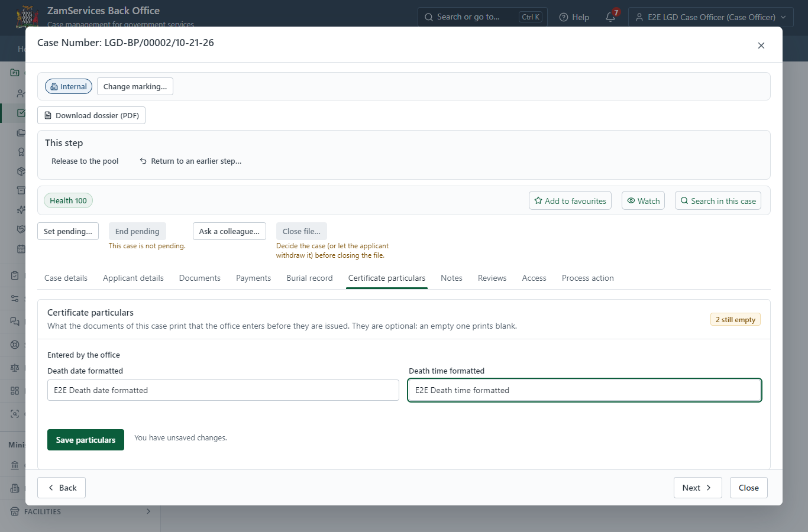Select the chat bubbles icon in the sidebar
This screenshot has width=808, height=532.
coord(15,322)
